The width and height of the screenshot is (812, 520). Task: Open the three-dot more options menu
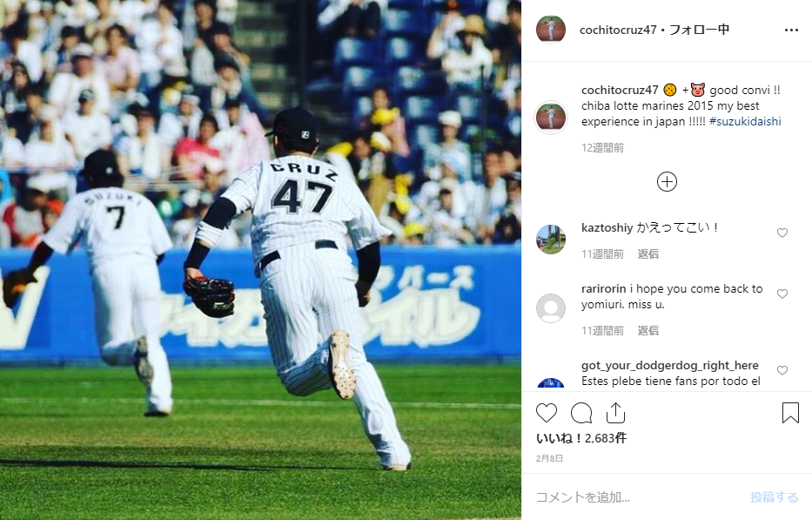coord(791,30)
